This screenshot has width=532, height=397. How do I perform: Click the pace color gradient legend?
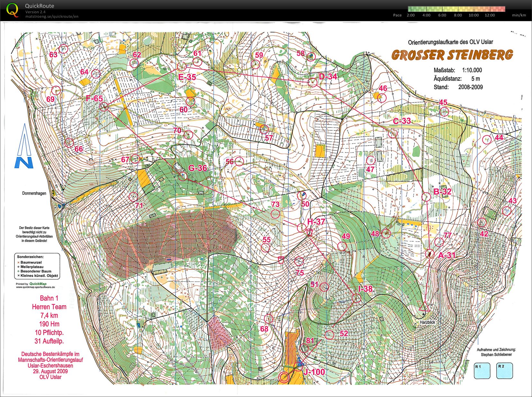[456, 9]
